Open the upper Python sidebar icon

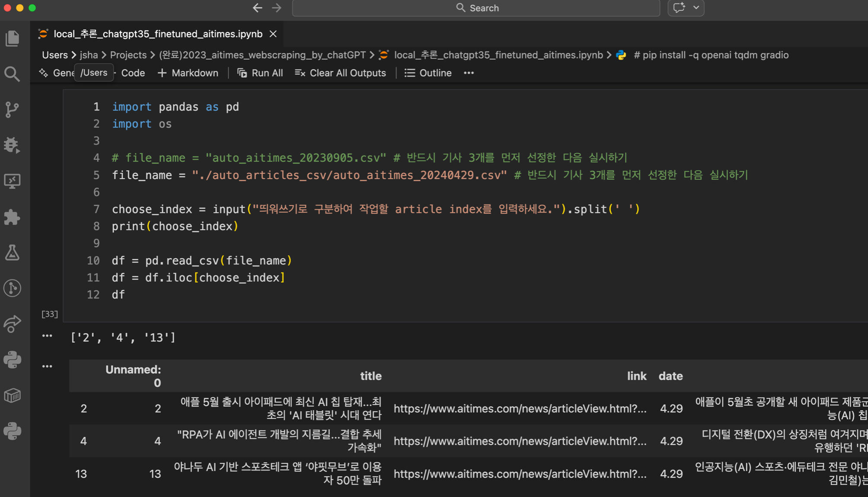(x=12, y=360)
